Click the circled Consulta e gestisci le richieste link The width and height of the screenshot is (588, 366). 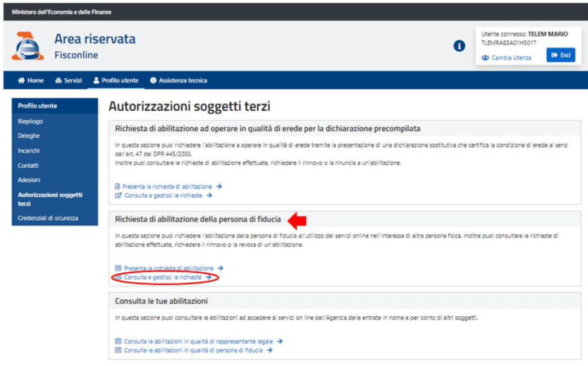[x=163, y=277]
